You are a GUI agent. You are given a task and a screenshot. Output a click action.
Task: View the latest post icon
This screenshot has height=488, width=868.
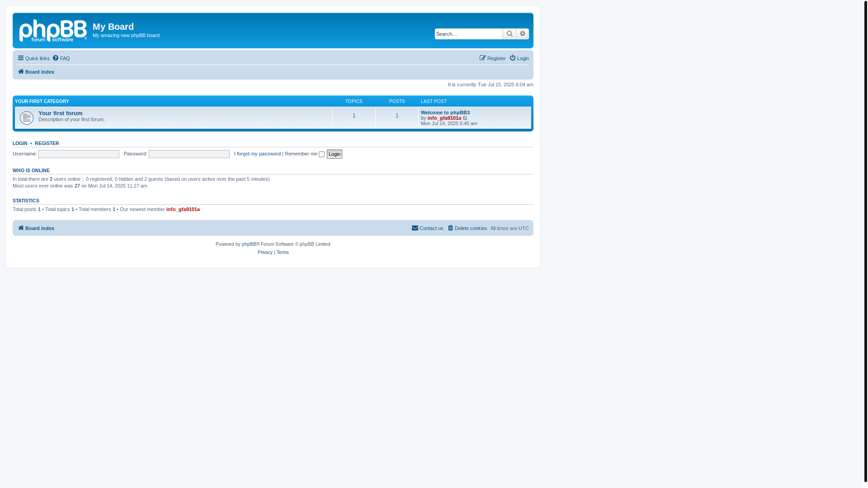point(465,118)
